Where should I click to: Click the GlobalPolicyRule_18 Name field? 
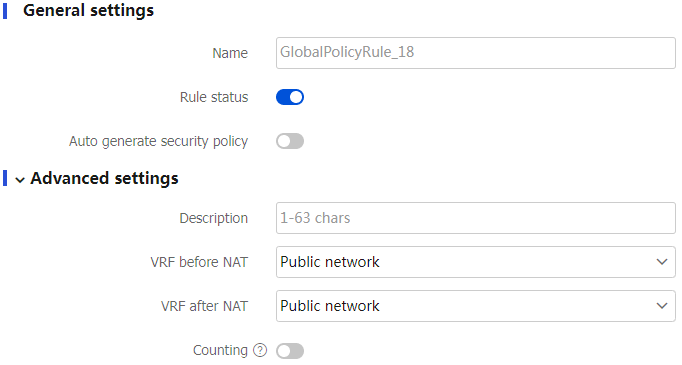coord(475,53)
